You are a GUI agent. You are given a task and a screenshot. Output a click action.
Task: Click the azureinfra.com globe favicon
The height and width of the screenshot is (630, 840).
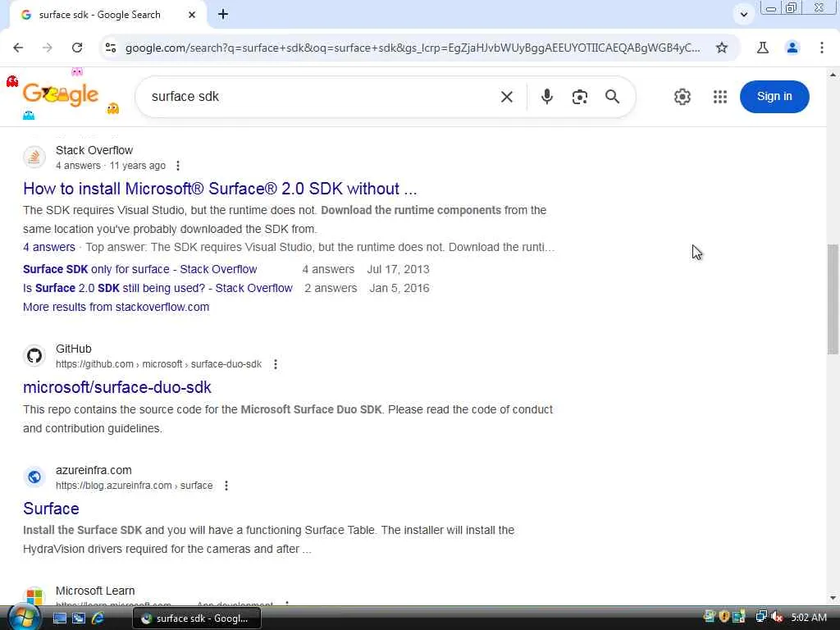[x=34, y=477]
